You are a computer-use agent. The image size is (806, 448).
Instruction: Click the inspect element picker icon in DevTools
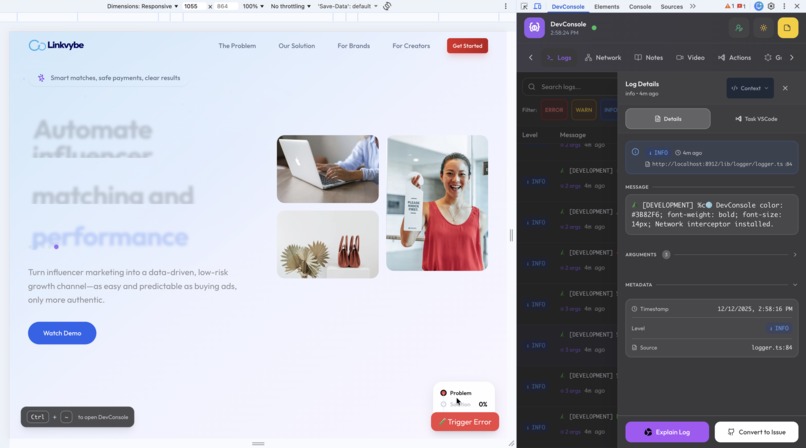pyautogui.click(x=524, y=6)
